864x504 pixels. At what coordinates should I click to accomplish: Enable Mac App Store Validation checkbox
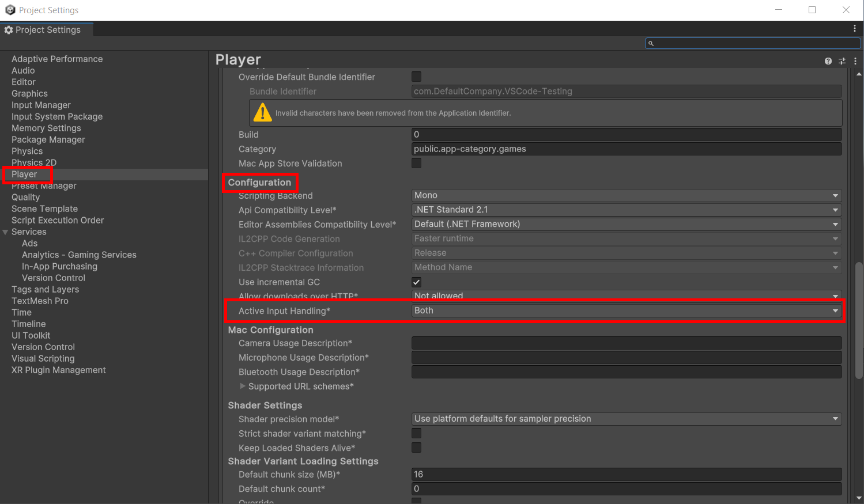(x=416, y=163)
